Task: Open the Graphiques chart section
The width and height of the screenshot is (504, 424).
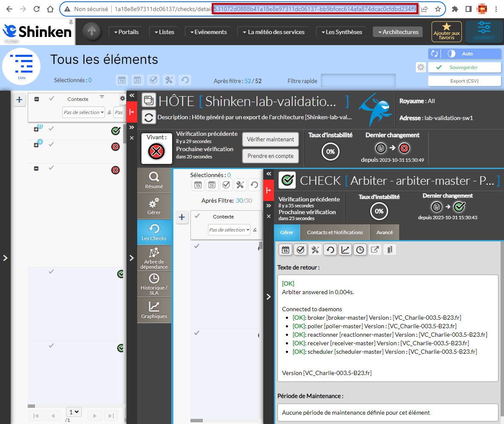Action: (154, 310)
